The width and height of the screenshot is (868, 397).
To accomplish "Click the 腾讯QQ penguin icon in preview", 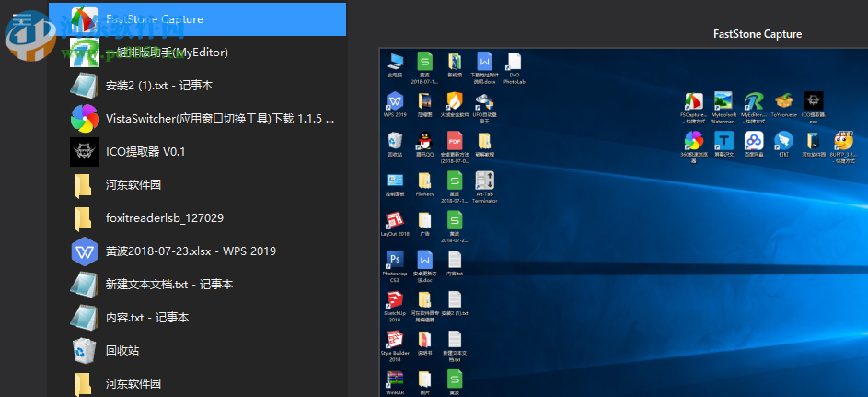I will click(x=424, y=141).
